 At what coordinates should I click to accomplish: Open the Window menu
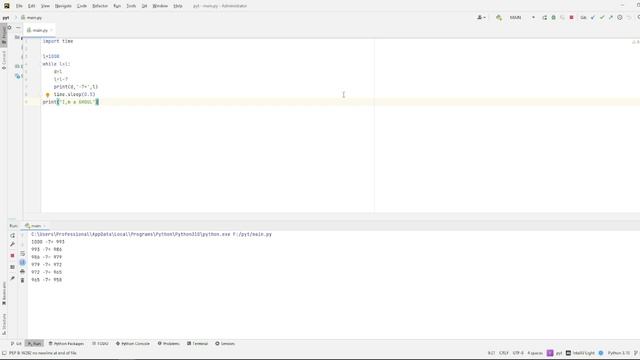point(160,6)
